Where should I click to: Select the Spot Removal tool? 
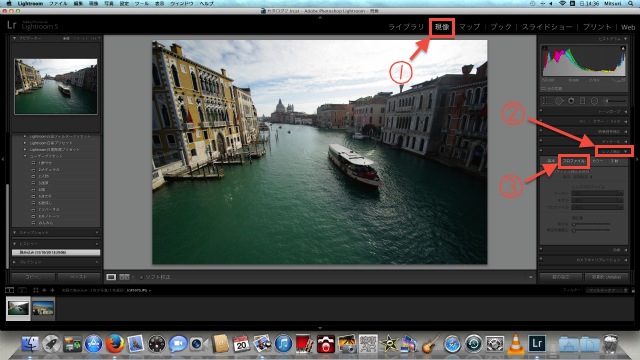[559, 101]
